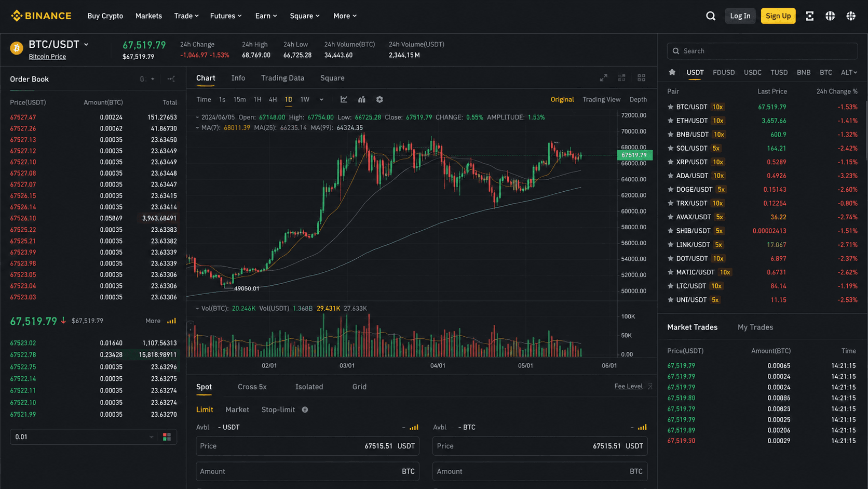Click the info icon next to Stop-limit
Screen dimensions: 868x489
(305, 409)
